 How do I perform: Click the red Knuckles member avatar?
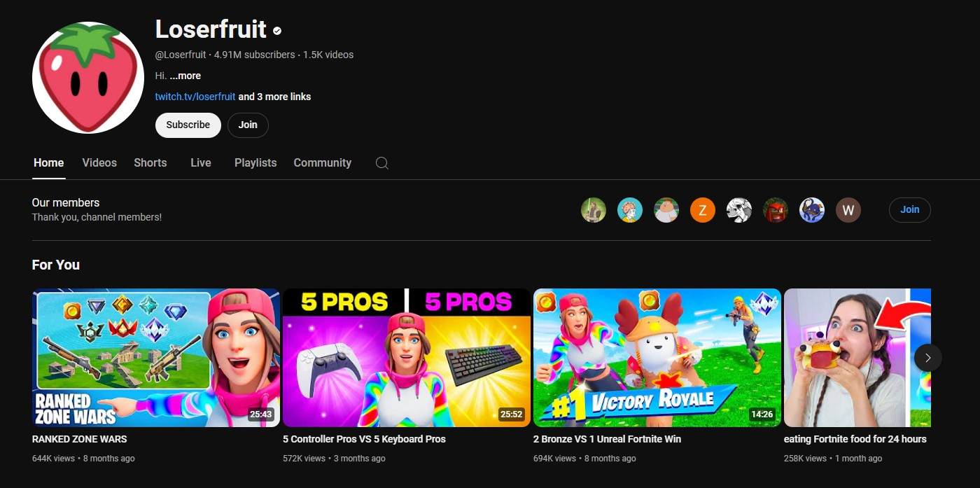[776, 209]
